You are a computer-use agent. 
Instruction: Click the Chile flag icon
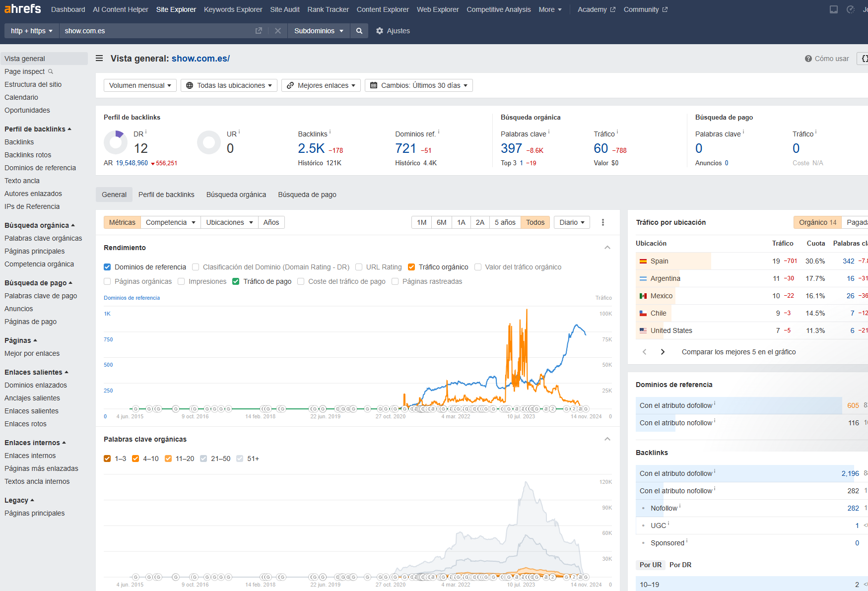[x=643, y=313]
